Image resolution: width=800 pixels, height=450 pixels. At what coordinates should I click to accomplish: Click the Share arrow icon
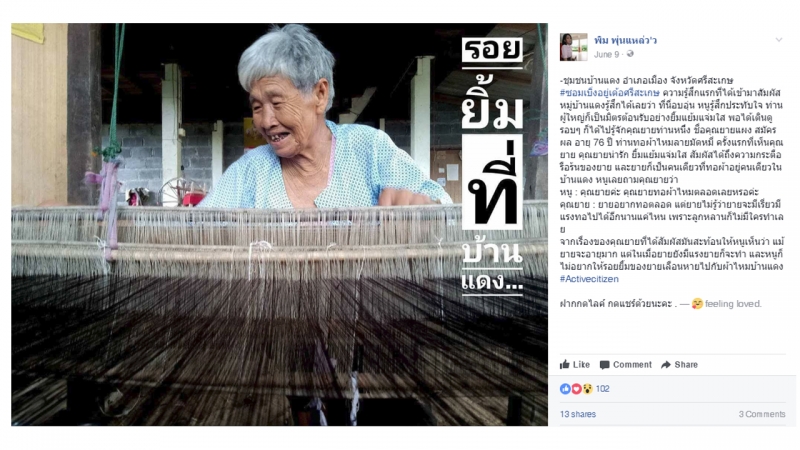[x=666, y=365]
